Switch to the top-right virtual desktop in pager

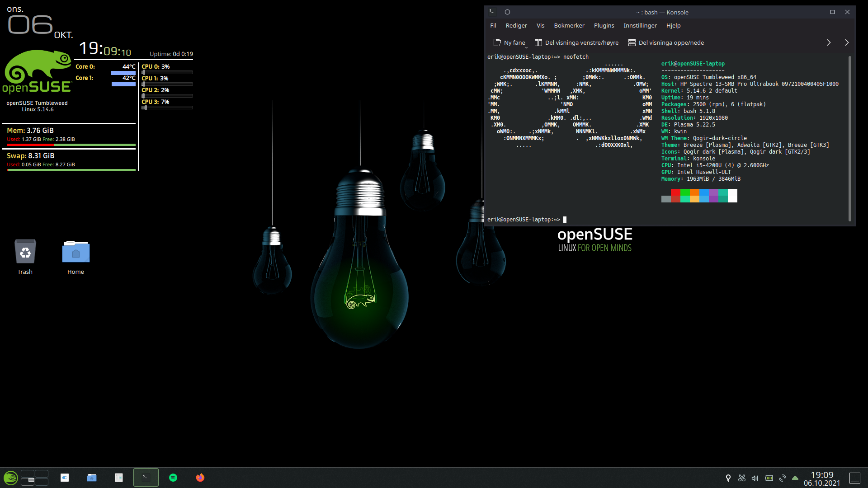(x=42, y=474)
